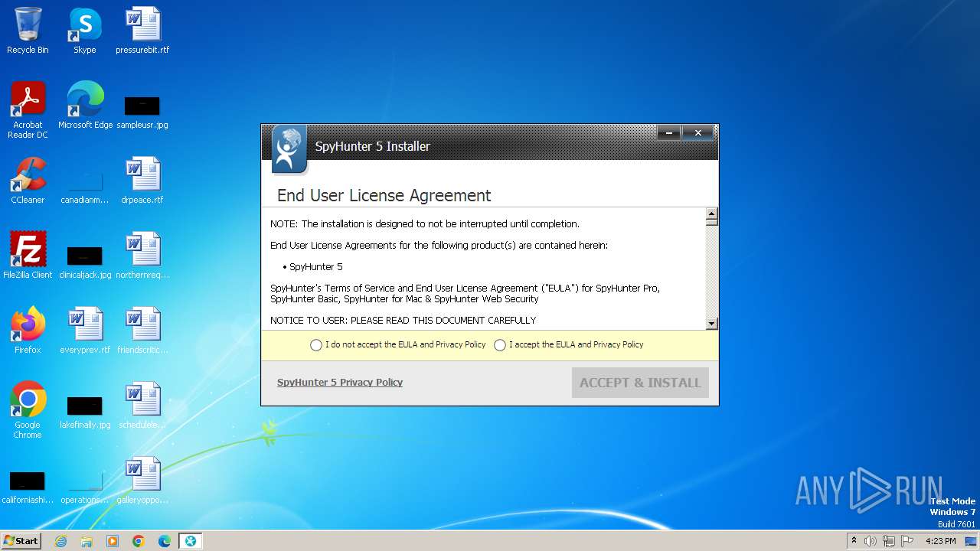Open the Action Center flag icon
Screen dimensions: 980x551
(x=907, y=541)
